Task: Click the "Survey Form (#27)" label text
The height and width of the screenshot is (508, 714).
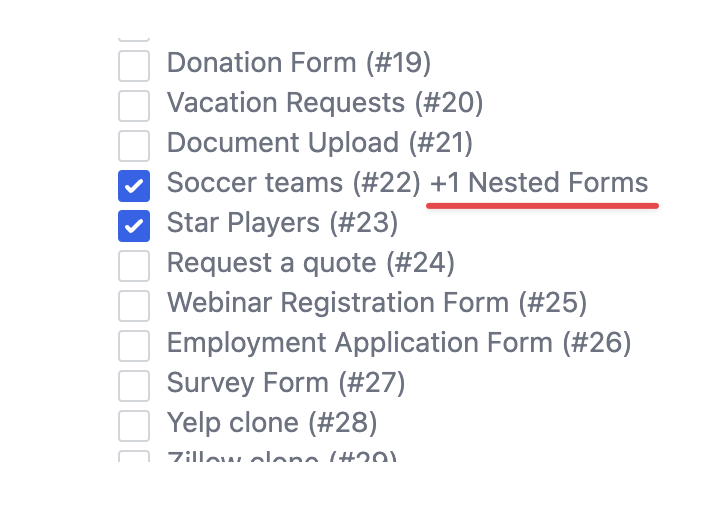Action: tap(285, 383)
